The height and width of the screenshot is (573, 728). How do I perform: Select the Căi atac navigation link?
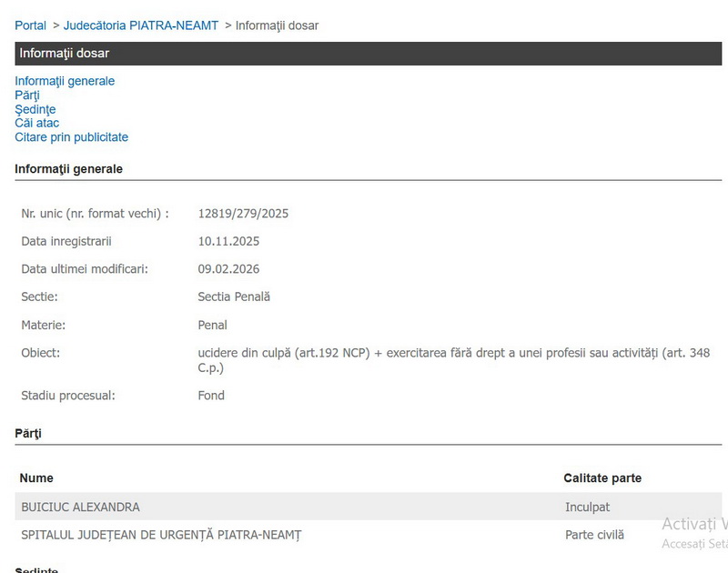pyautogui.click(x=36, y=123)
